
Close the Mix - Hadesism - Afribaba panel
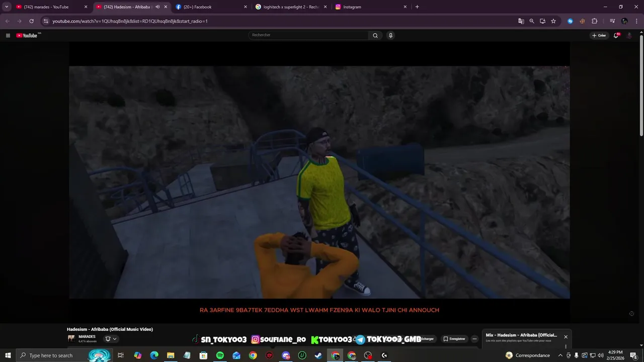[566, 337]
